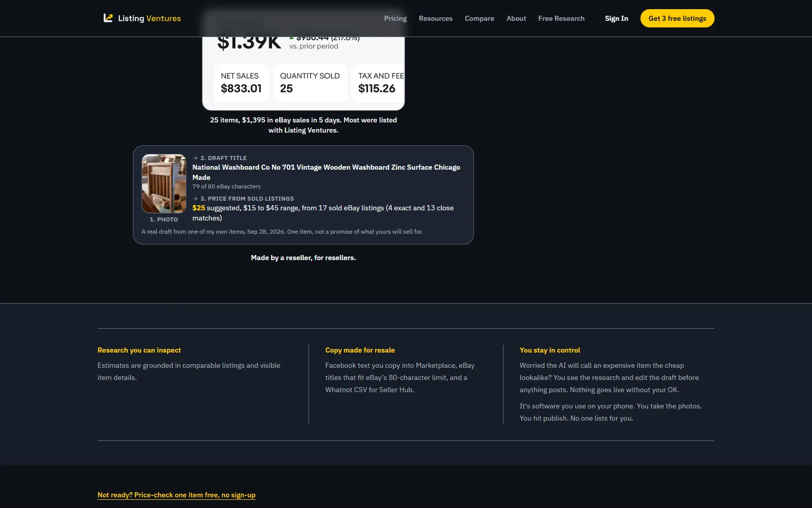This screenshot has height=508, width=812.
Task: Visit the Free Research link
Action: point(561,18)
